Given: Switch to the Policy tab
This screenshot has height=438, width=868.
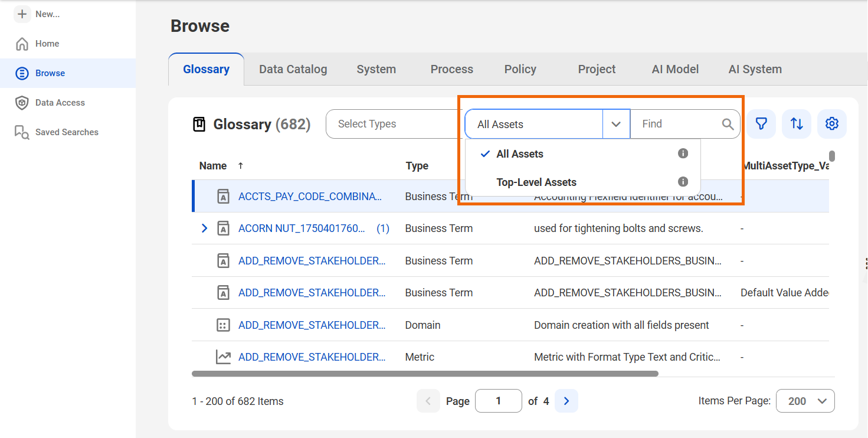Looking at the screenshot, I should click(x=520, y=69).
